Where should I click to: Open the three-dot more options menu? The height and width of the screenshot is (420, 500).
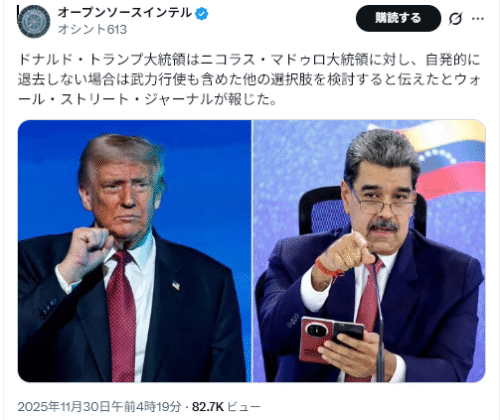click(478, 19)
